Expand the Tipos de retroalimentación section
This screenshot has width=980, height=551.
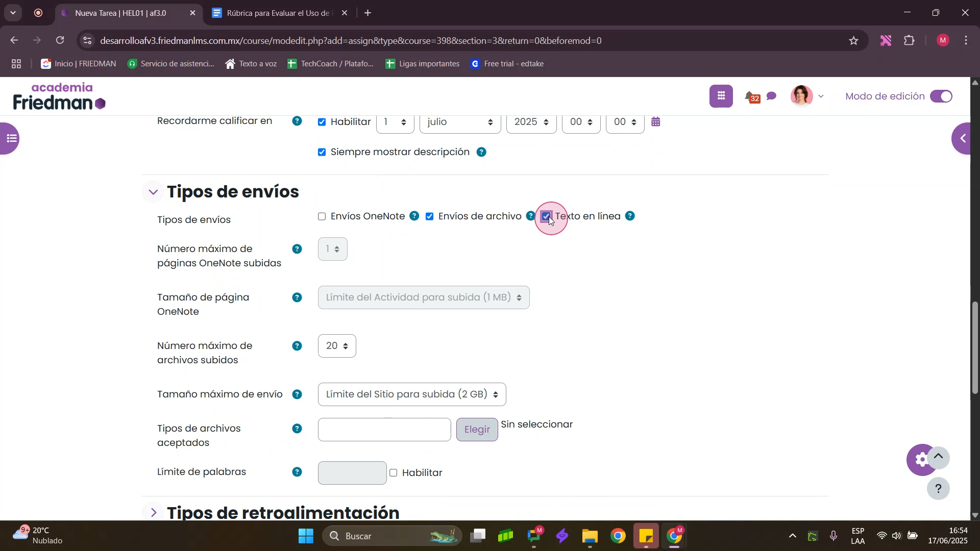(154, 513)
